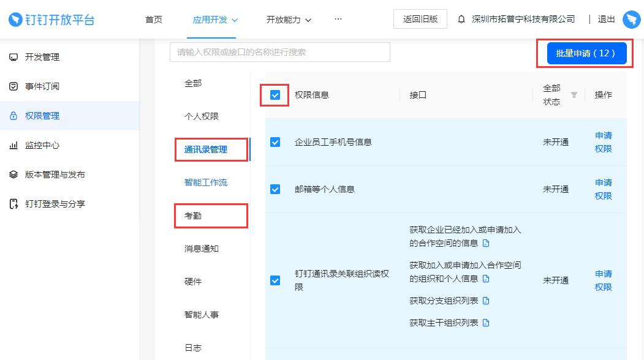Expand the 应用开发 dropdown menu
The width and height of the screenshot is (644, 360).
(215, 20)
